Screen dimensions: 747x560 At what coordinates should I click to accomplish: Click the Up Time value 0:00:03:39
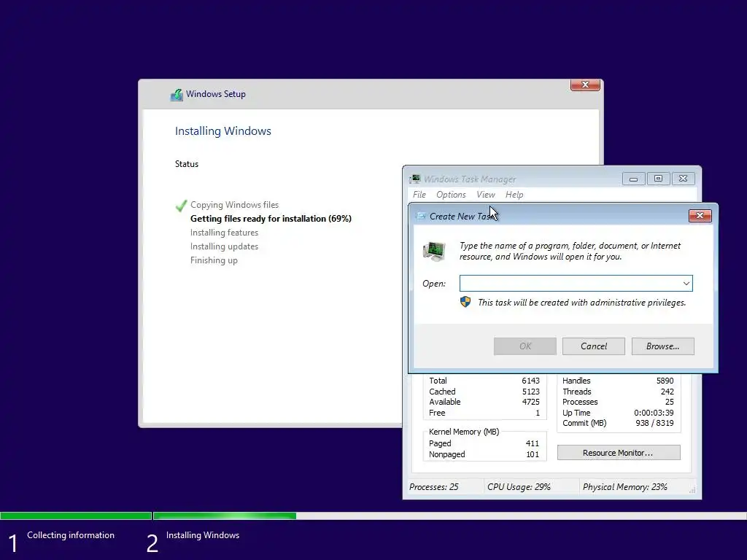tap(654, 413)
